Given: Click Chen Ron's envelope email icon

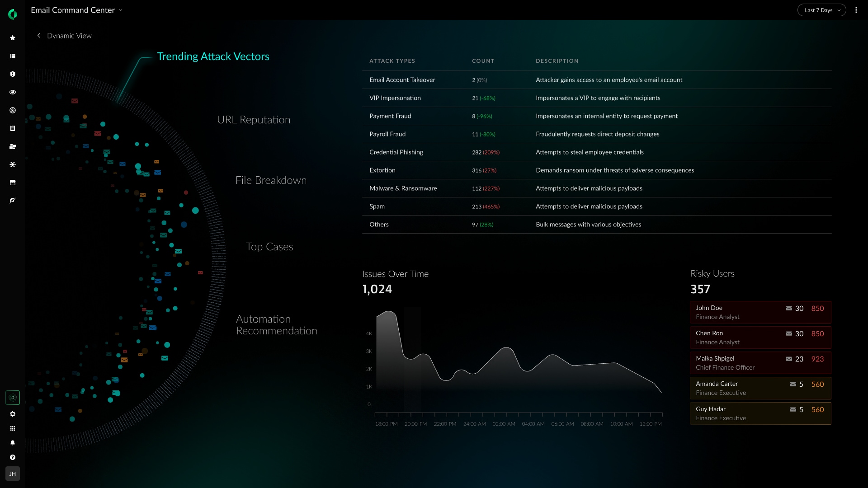Looking at the screenshot, I should [x=789, y=333].
